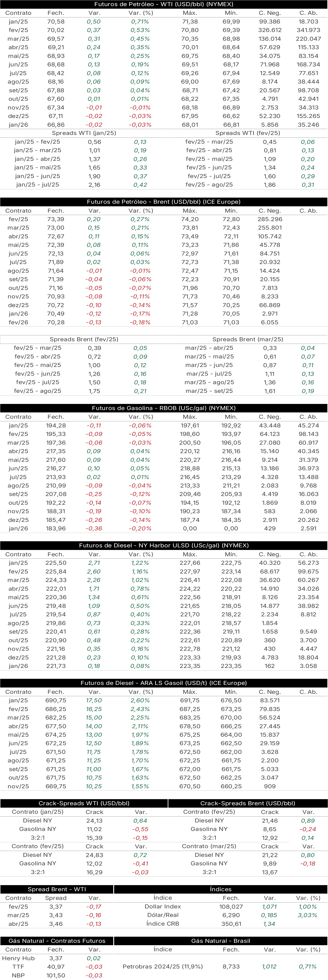The image size is (328, 980).
Task: Click the Brent futures section header
Action: pos(164,202)
